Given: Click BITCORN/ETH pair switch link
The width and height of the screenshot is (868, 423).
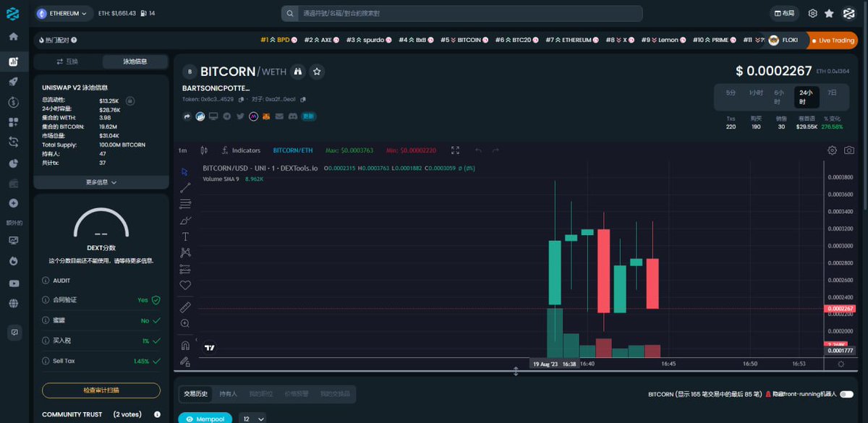Looking at the screenshot, I should pos(293,150).
